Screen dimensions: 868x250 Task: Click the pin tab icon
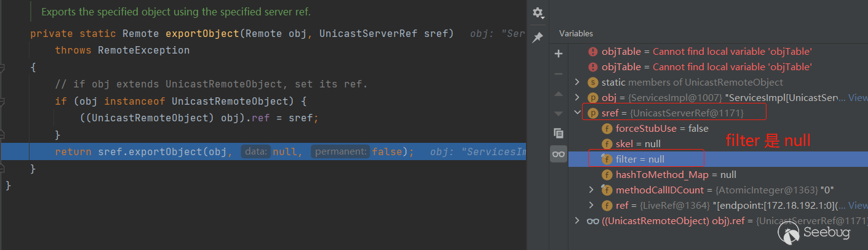(538, 38)
